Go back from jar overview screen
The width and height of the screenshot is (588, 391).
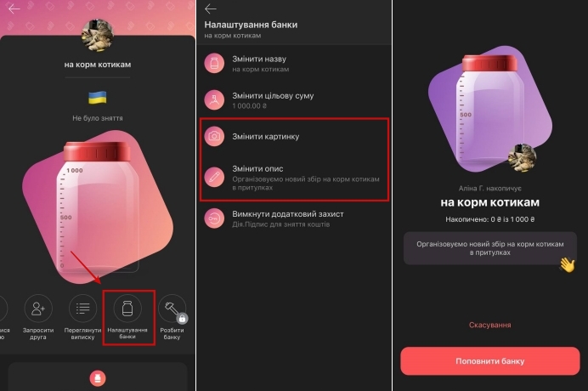click(14, 8)
